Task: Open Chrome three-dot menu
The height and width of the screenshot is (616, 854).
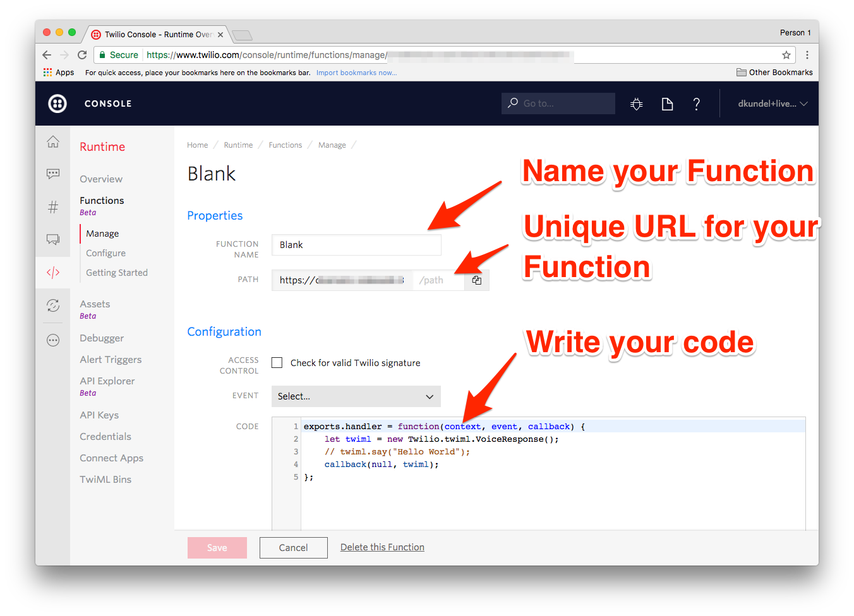Action: click(x=807, y=55)
